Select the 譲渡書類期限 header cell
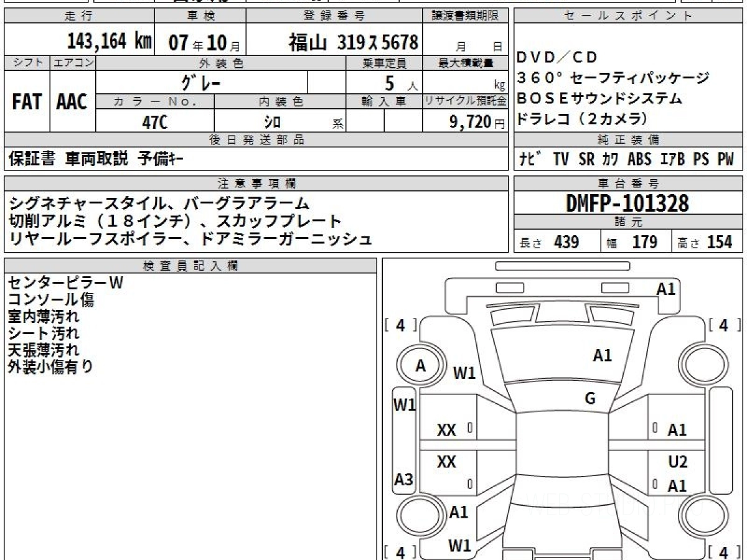Viewport: 747px width, 560px height. 465,16
